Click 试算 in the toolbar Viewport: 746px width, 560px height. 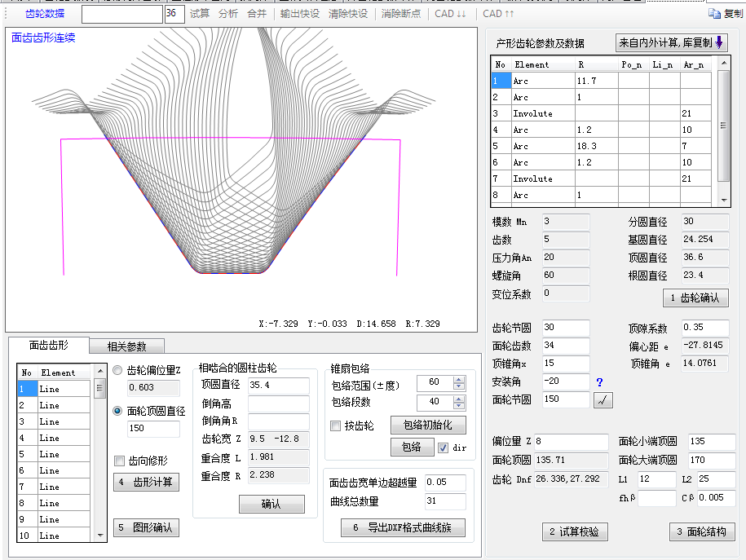[200, 14]
